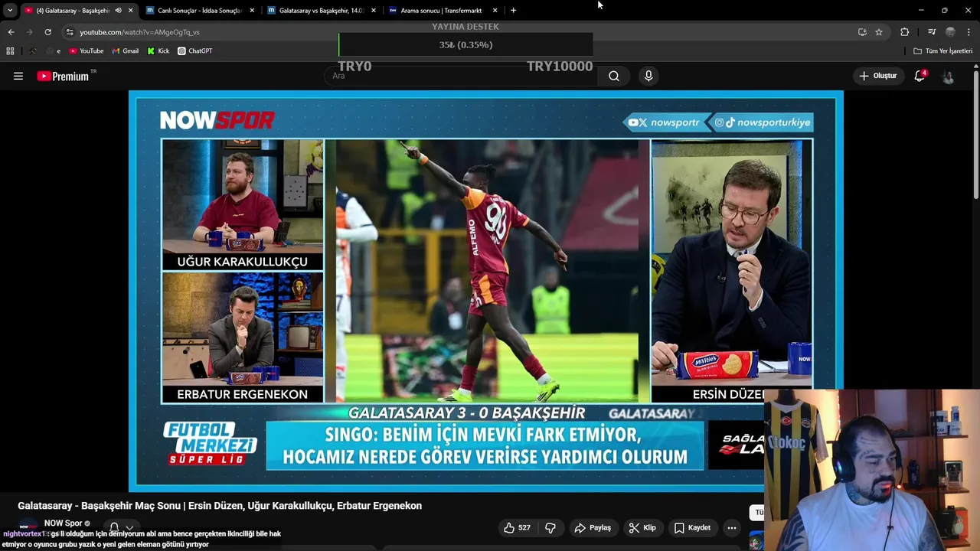The image size is (980, 551).
Task: Click the video title text
Action: (220, 506)
